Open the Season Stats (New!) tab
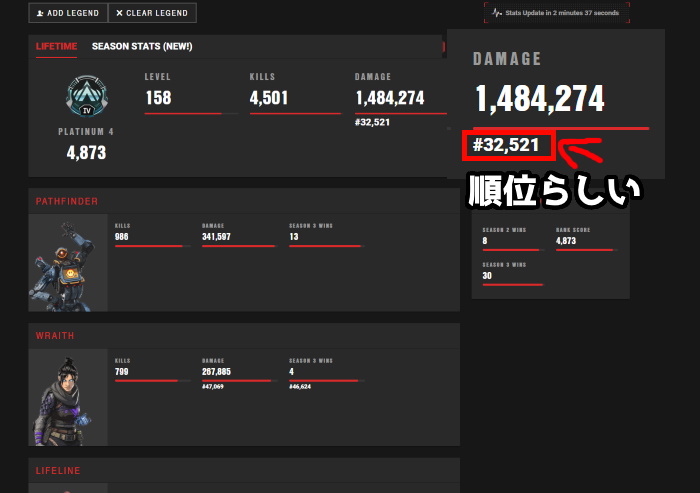This screenshot has width=700, height=493. click(x=142, y=46)
